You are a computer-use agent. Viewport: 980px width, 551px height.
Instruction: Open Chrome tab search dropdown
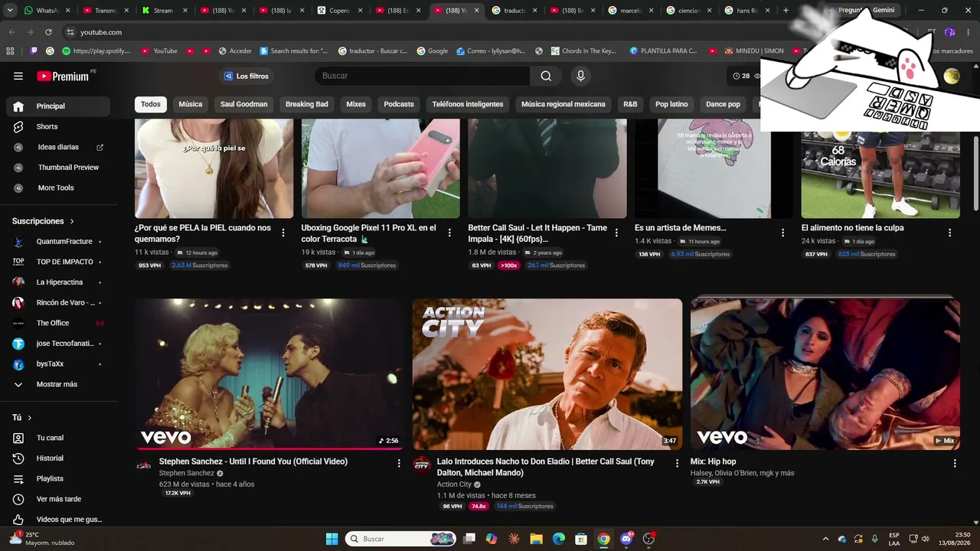pos(10,11)
